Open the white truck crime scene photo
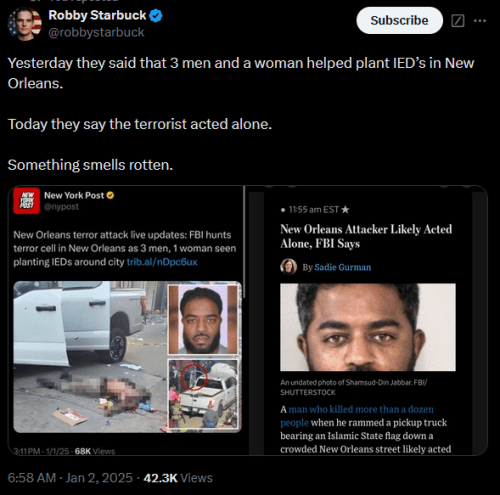The image size is (500, 495). tap(90, 357)
